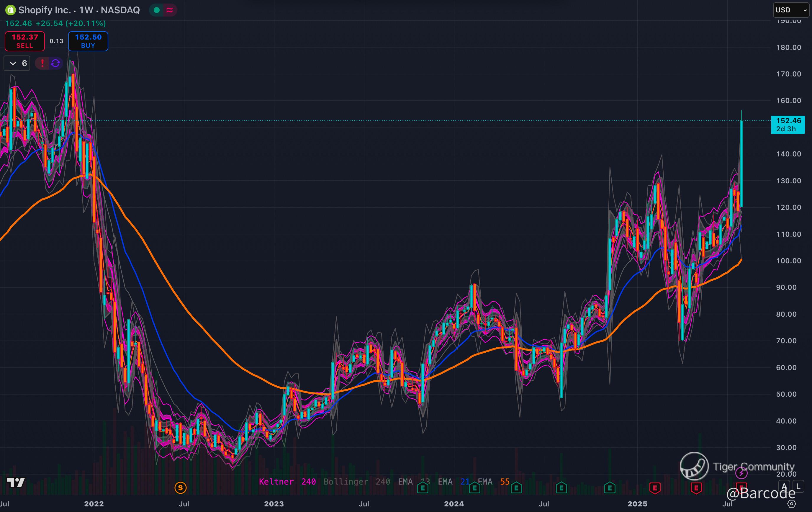Screen dimensions: 812x512
Task: Toggle log scale L button
Action: [798, 486]
